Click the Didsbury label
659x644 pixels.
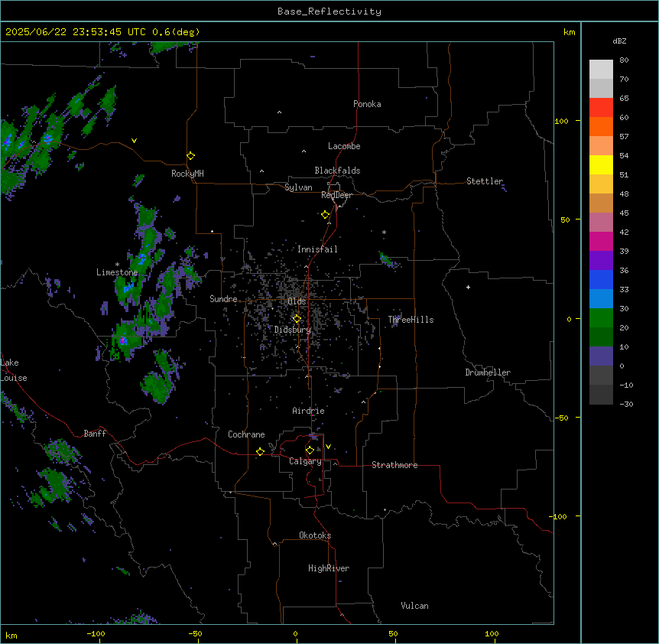[293, 330]
